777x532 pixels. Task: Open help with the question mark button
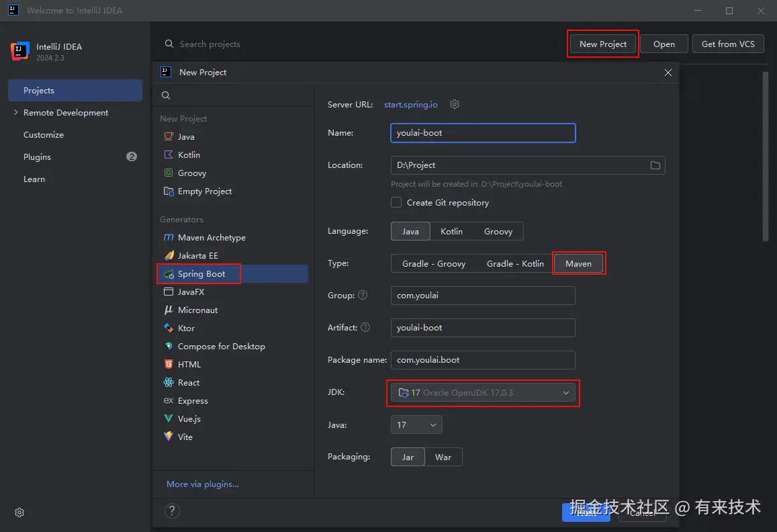(x=172, y=511)
